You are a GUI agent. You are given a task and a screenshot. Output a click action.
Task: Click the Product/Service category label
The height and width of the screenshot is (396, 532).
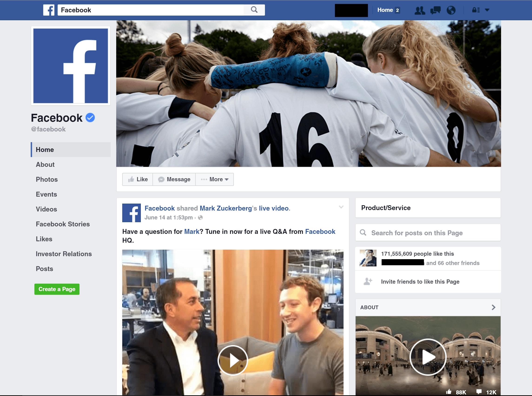[386, 208]
